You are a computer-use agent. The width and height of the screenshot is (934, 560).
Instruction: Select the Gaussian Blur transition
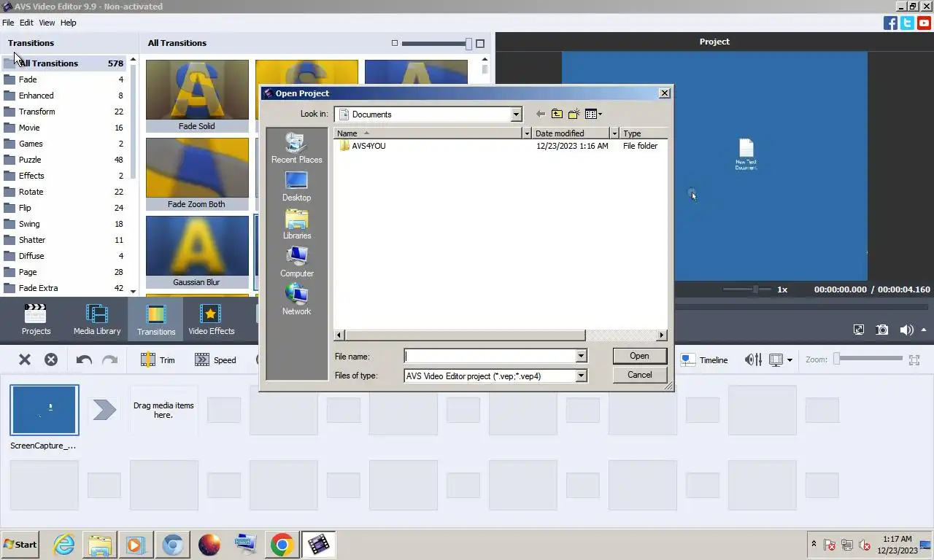[197, 252]
